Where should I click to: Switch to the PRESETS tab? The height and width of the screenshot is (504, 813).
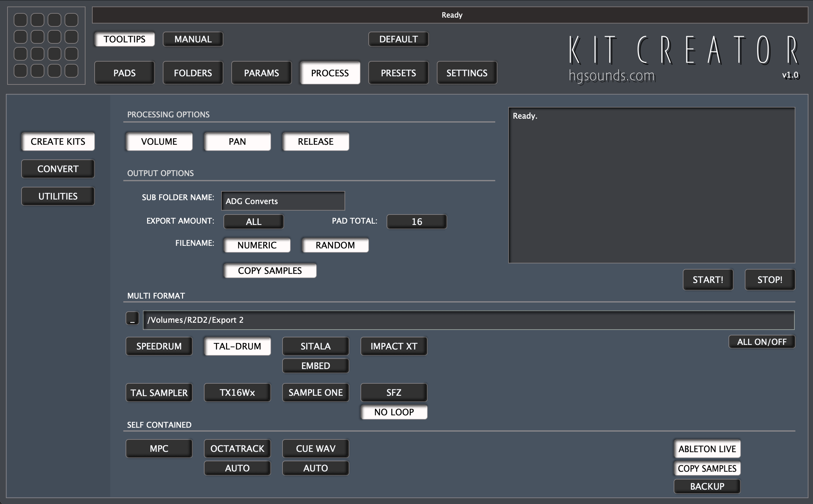point(398,73)
